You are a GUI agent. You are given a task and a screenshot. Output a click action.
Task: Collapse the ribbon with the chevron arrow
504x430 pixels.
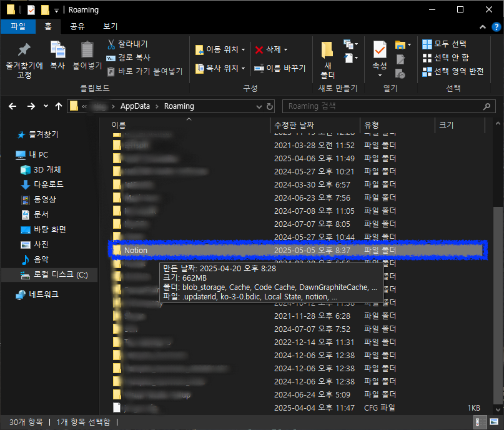click(482, 26)
